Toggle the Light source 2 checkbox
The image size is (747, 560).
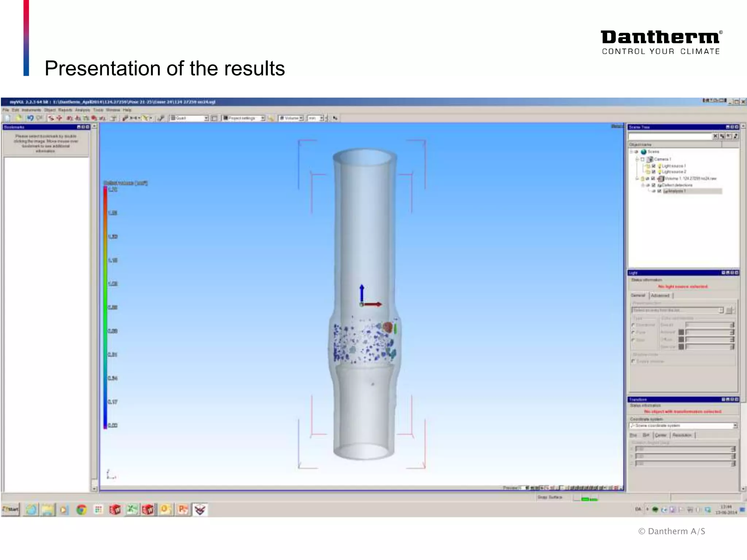coord(654,172)
